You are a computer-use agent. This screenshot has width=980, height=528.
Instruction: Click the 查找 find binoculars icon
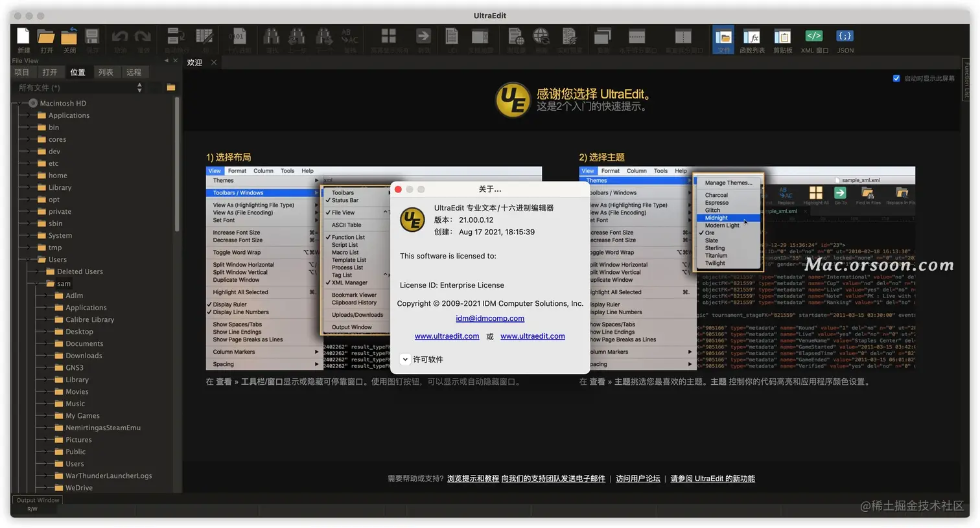pyautogui.click(x=272, y=36)
